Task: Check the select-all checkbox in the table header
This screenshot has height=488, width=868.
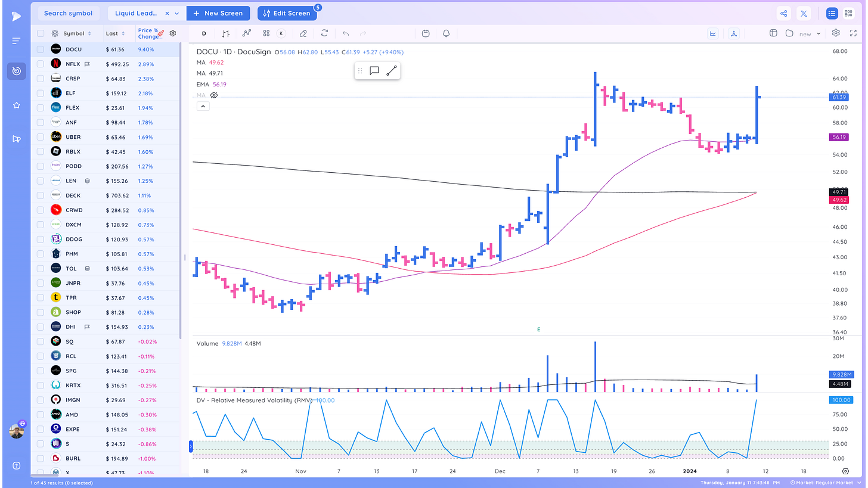Action: coord(41,34)
